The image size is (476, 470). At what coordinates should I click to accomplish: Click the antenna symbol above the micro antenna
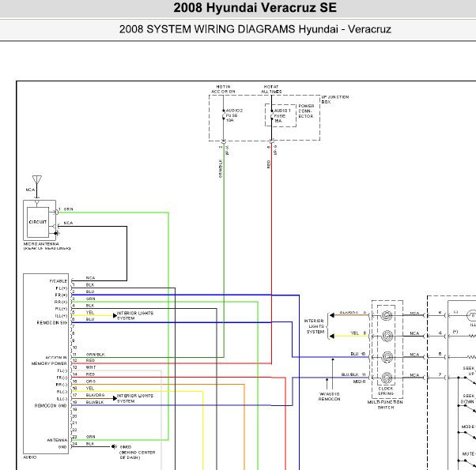coord(36,179)
